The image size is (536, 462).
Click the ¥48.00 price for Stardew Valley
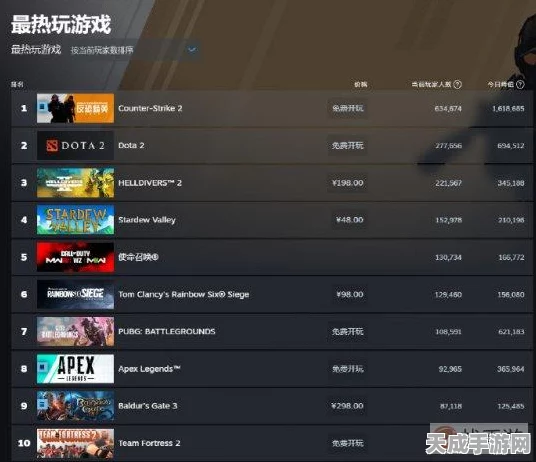[x=349, y=220]
